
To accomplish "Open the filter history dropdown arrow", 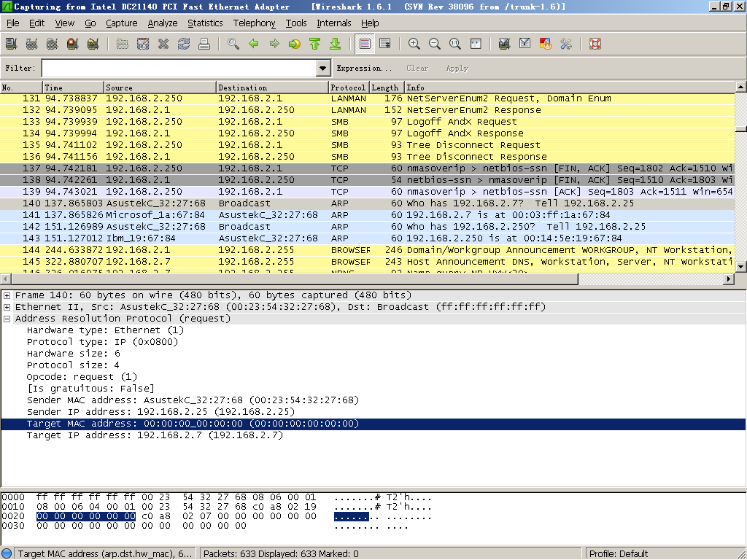I will click(324, 69).
